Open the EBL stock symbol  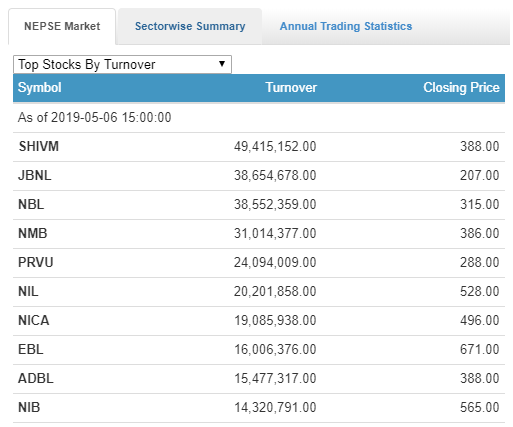pyautogui.click(x=31, y=349)
